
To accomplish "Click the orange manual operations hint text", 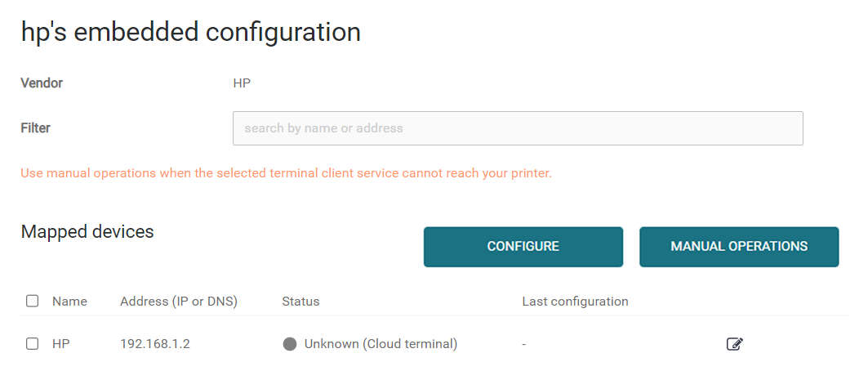I will point(286,173).
